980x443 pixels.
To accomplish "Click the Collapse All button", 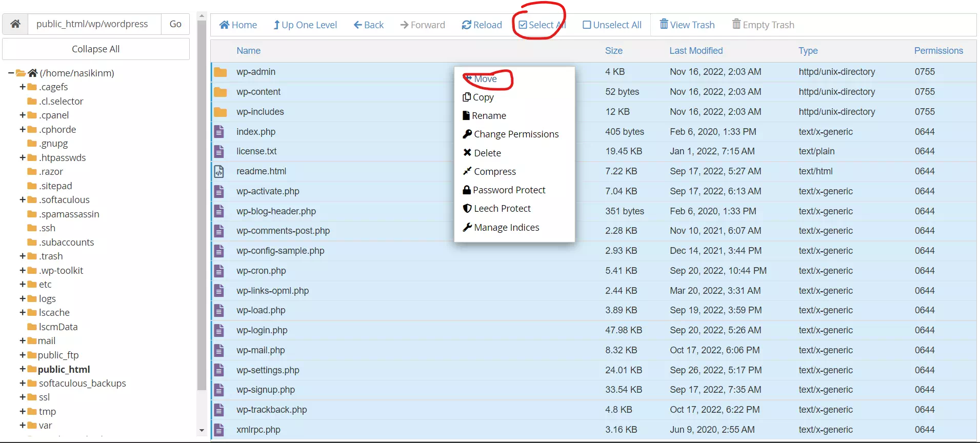I will (96, 49).
